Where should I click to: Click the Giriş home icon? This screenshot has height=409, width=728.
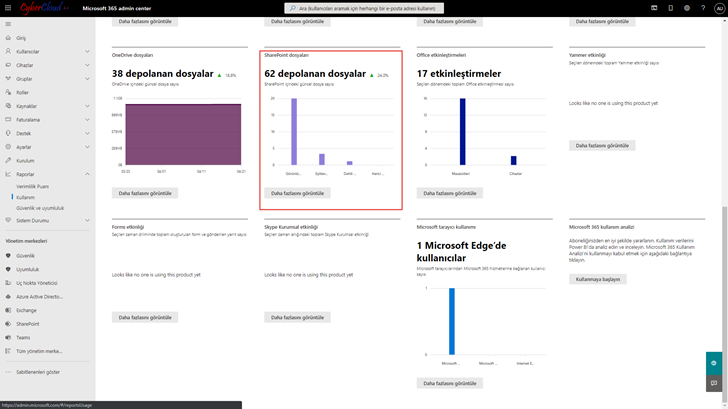pyautogui.click(x=8, y=38)
